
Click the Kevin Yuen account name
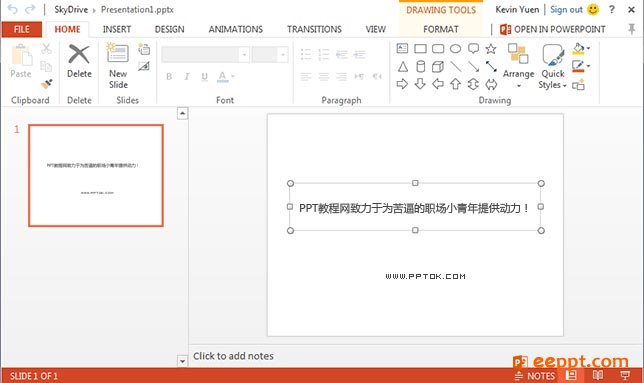[x=517, y=9]
